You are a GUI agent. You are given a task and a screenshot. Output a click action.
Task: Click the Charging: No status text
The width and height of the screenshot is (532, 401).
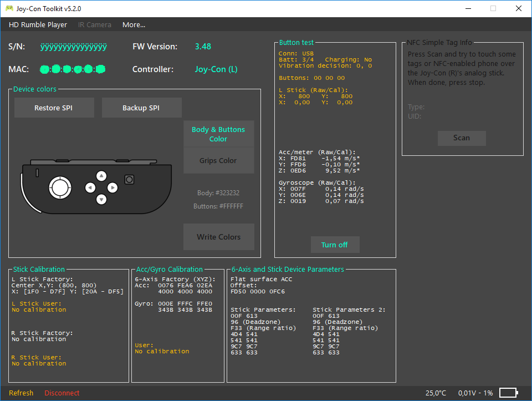pyautogui.click(x=348, y=59)
